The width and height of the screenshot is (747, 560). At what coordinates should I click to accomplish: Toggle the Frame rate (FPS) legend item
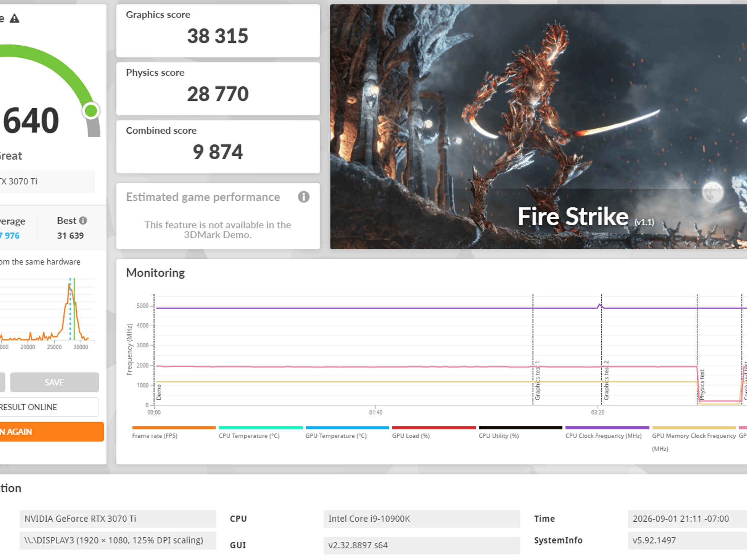174,433
